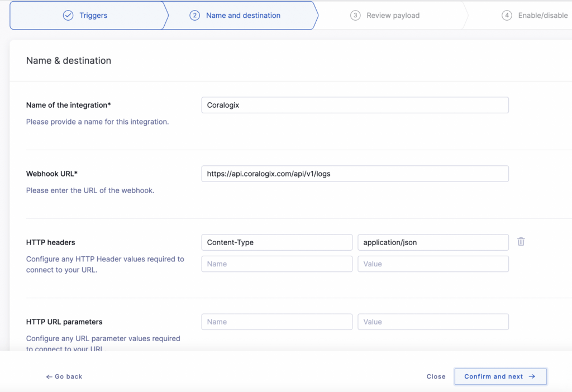Screen dimensions: 572x392
Task: Click 'Please provide a name for this integration.' hint
Action: 97,122
